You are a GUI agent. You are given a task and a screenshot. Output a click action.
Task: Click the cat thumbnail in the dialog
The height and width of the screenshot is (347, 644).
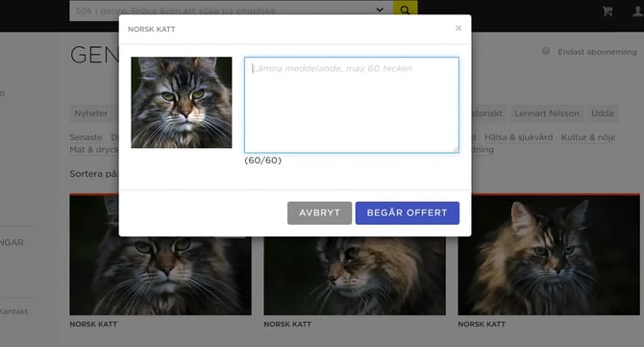181,102
